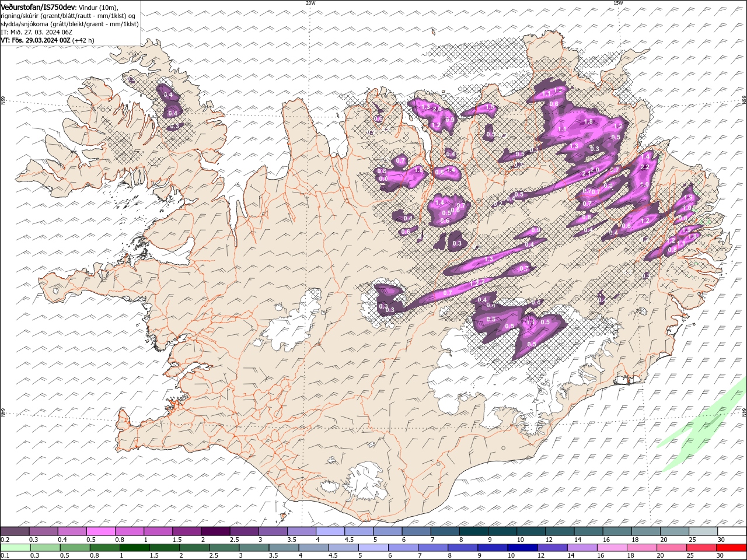Pick the pale green 0.1 swatch in lower scale
Image resolution: width=747 pixels, height=560 pixels.
[15, 548]
